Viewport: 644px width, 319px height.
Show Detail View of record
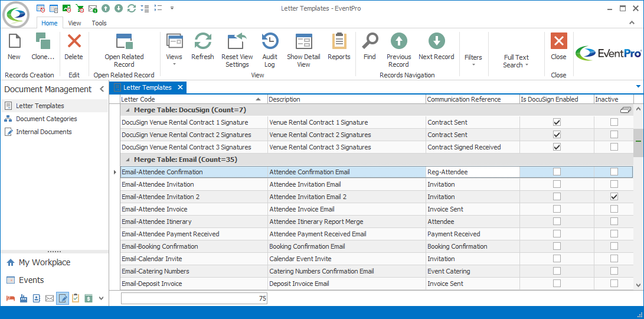tap(303, 50)
